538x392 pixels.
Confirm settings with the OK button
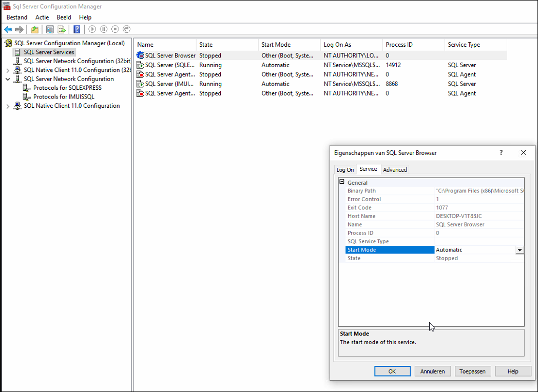pyautogui.click(x=392, y=371)
